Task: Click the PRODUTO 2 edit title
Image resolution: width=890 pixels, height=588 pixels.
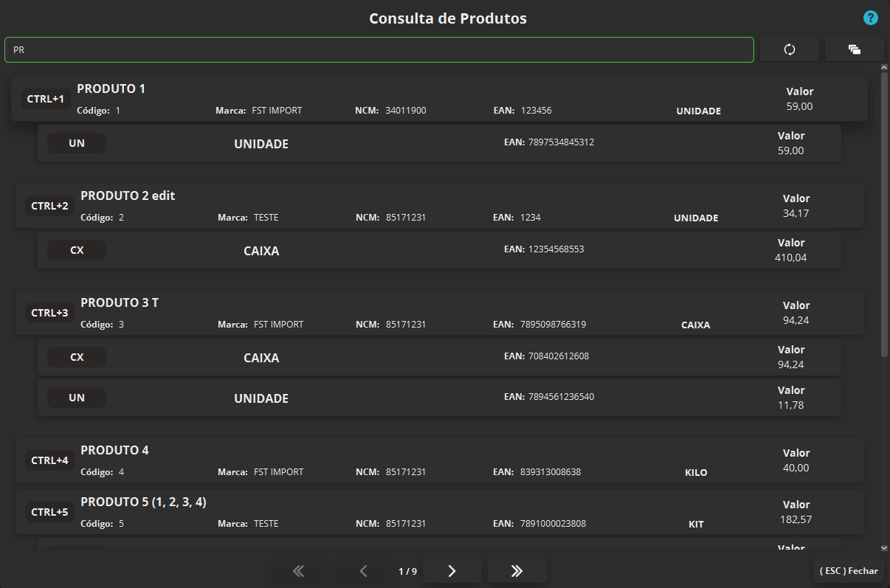Action: (x=128, y=196)
